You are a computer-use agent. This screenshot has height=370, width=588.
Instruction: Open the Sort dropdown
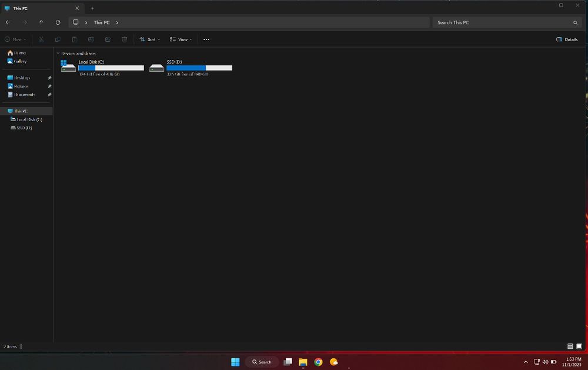point(149,39)
